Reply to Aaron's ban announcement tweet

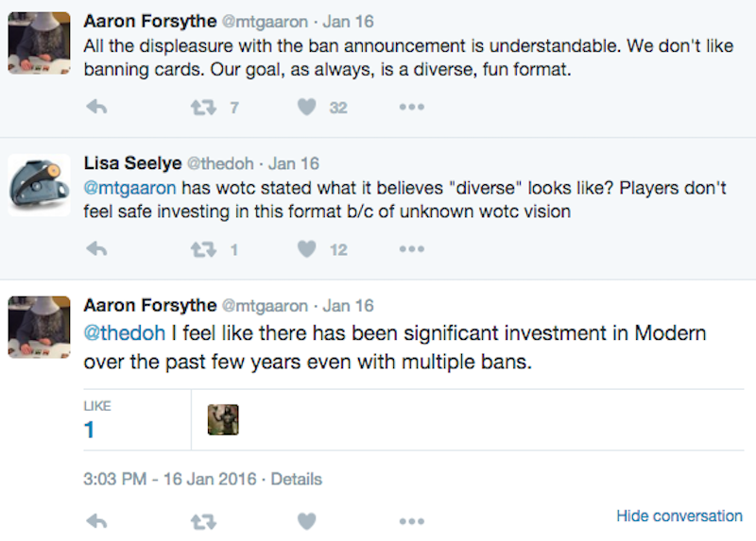(x=96, y=107)
